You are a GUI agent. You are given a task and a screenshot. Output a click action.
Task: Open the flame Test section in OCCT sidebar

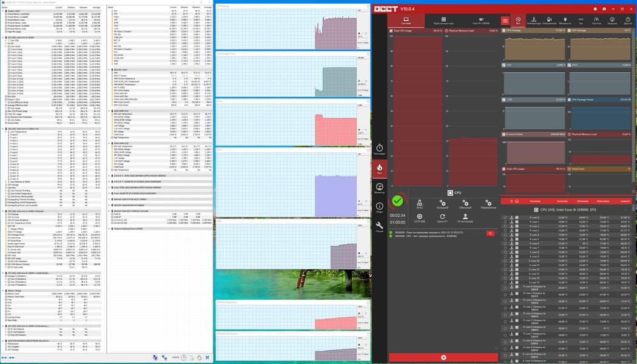pyautogui.click(x=379, y=169)
